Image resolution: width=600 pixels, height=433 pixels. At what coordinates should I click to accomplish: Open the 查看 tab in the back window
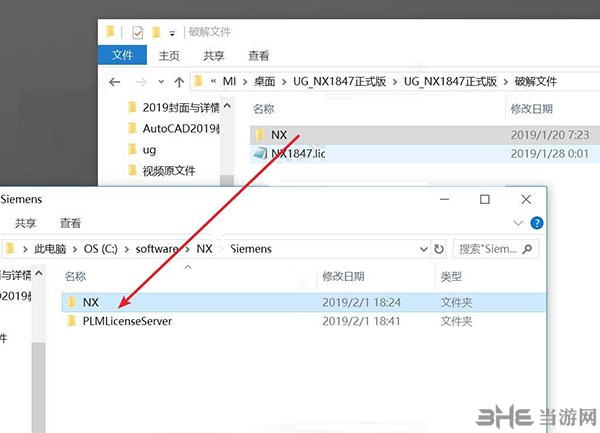pyautogui.click(x=258, y=56)
